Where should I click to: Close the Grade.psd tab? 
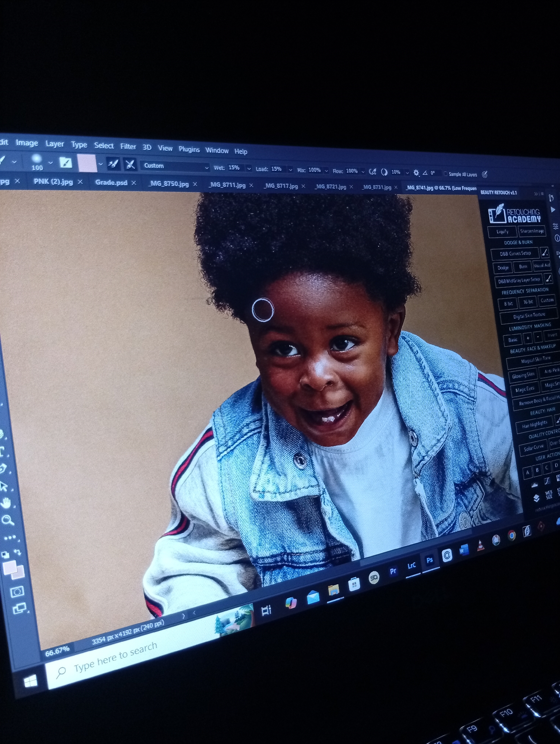coord(134,183)
